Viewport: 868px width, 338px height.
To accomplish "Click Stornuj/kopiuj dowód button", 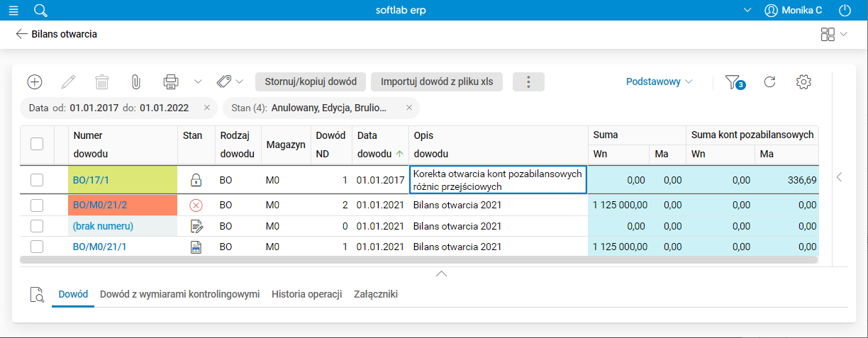I will pyautogui.click(x=311, y=81).
